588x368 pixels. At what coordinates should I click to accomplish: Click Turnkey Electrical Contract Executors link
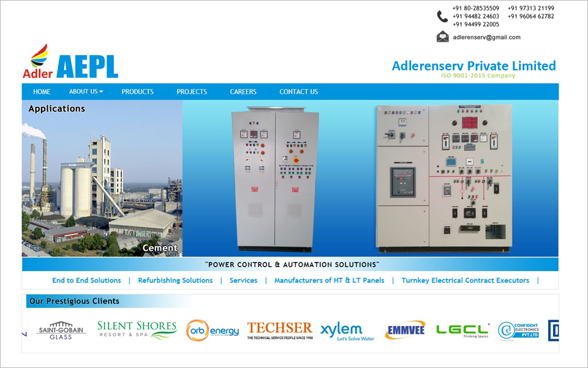pyautogui.click(x=466, y=280)
